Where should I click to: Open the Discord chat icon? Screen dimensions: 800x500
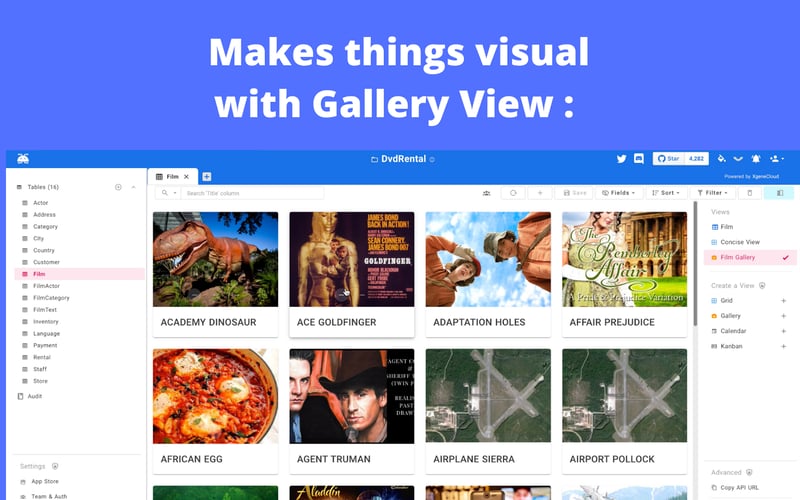(x=639, y=159)
